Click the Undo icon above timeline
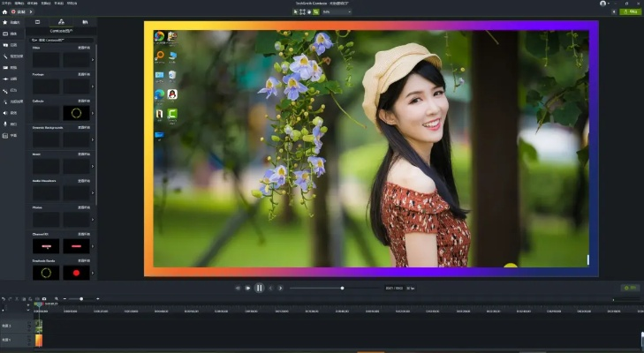The image size is (644, 353). click(x=4, y=299)
